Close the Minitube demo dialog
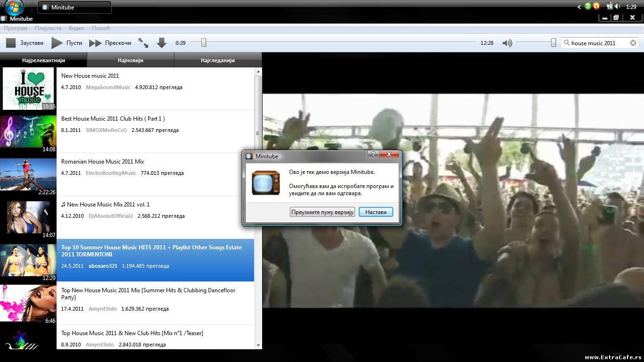This screenshot has width=644, height=362. coord(389,155)
